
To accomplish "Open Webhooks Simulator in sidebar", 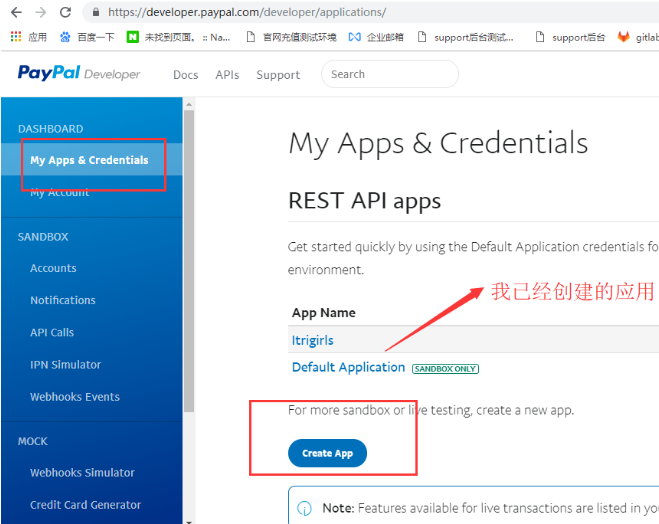I will tap(82, 472).
